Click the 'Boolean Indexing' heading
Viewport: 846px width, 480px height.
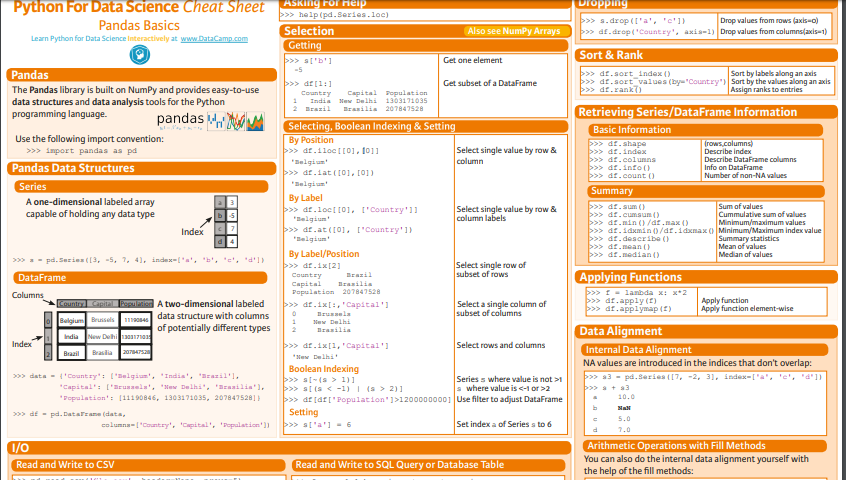click(324, 369)
